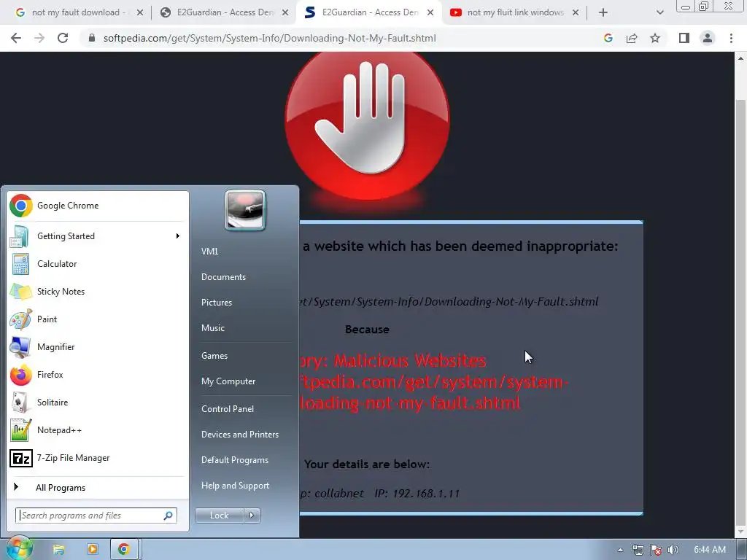Screen dimensions: 747x560
Task: Open Music library
Action: [212, 328]
